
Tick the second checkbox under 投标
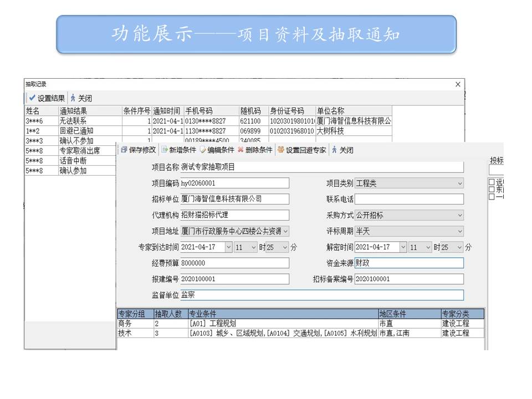point(492,190)
